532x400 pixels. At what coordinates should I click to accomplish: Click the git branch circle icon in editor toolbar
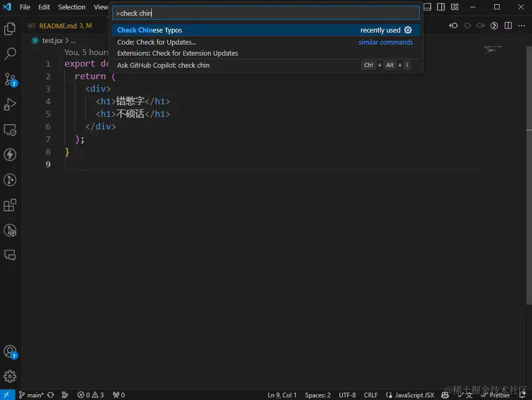point(494,26)
